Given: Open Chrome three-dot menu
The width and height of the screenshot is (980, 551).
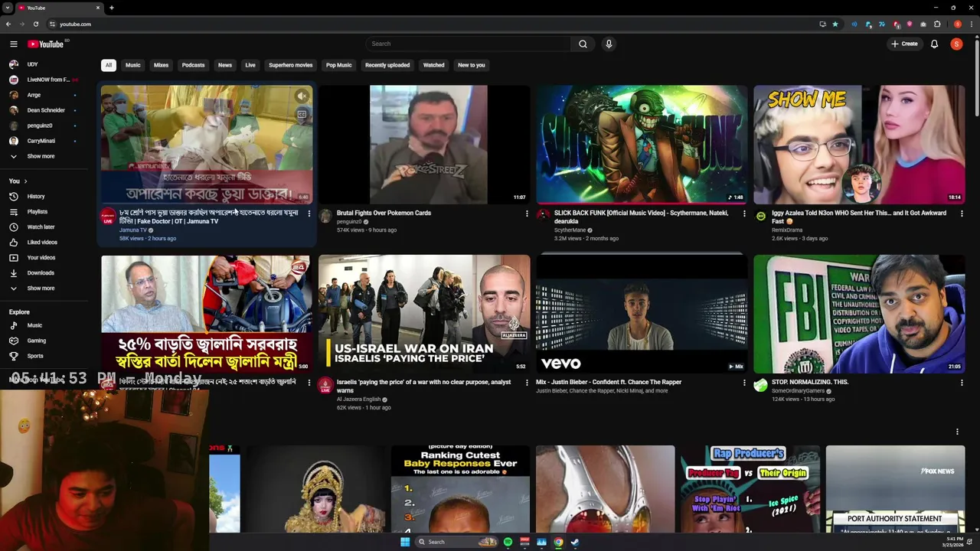Looking at the screenshot, I should (x=970, y=24).
